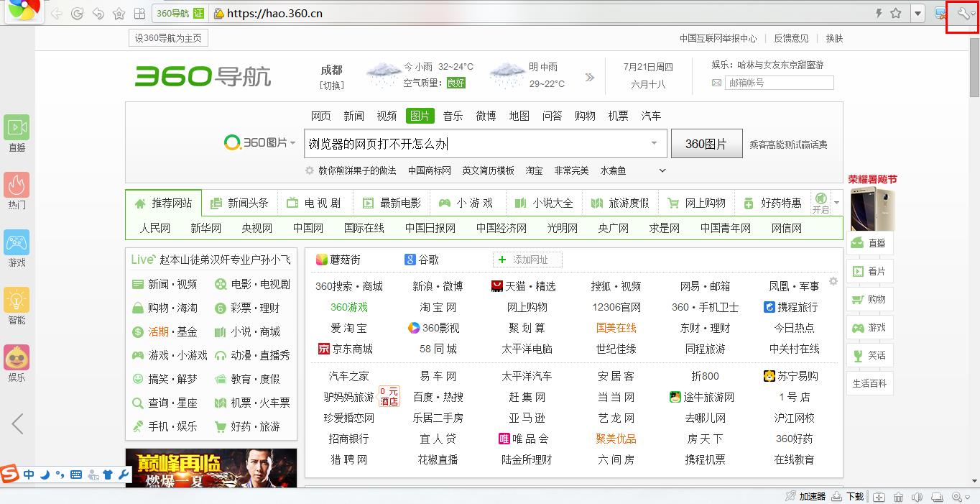This screenshot has width=980, height=504.
Task: Select the 地图 search tab
Action: 519,116
